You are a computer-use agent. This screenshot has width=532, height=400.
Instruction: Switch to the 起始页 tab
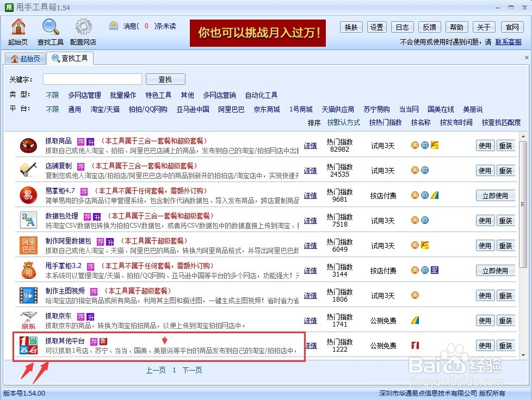[x=25, y=58]
